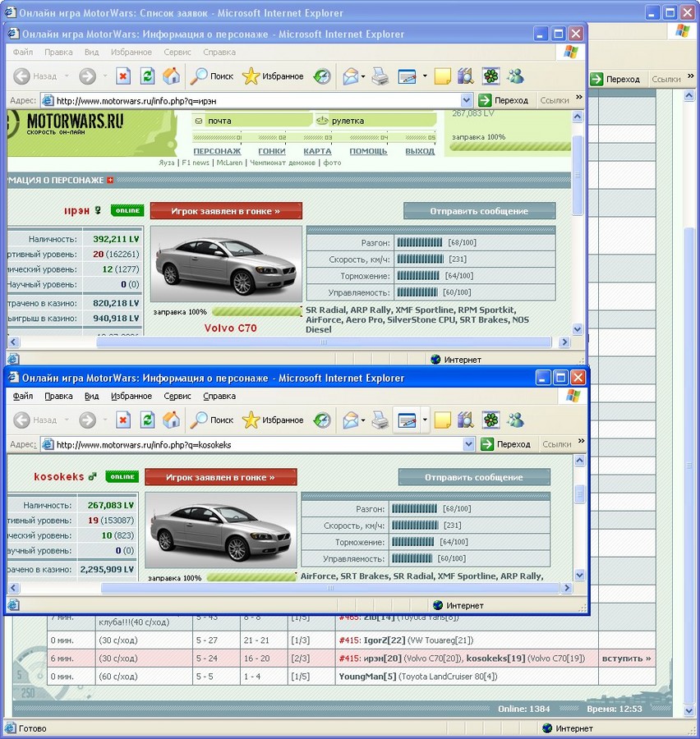The width and height of the screenshot is (700, 739).
Task: Open Mail dropdown arrow in top window
Action: 363,76
